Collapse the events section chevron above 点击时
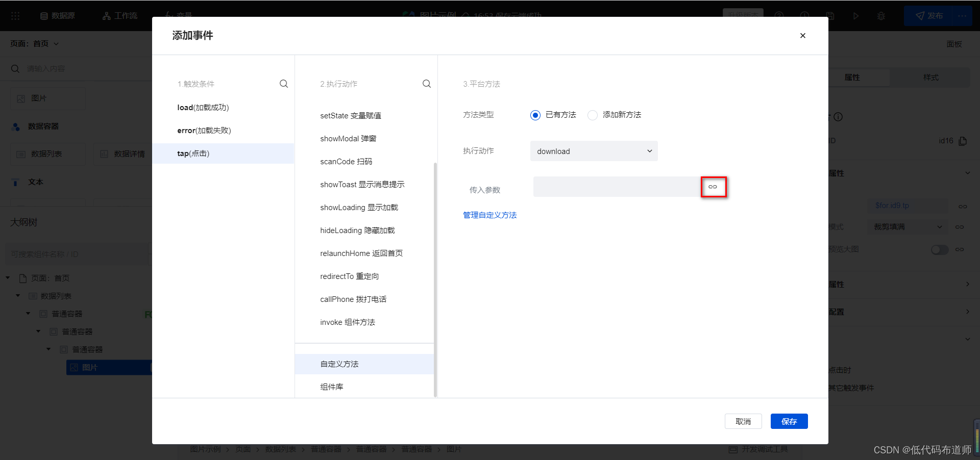 coord(968,339)
